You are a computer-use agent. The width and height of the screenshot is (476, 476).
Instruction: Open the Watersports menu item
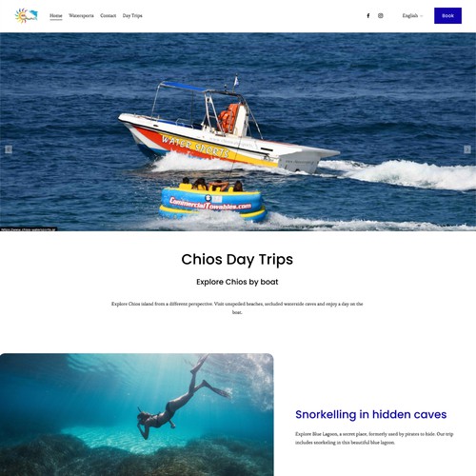pos(81,15)
